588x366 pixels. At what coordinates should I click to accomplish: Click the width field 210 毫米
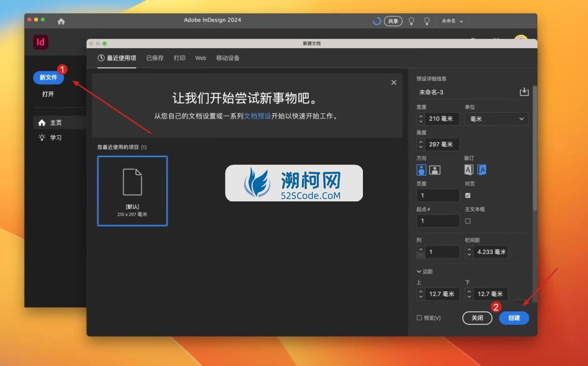tap(442, 119)
